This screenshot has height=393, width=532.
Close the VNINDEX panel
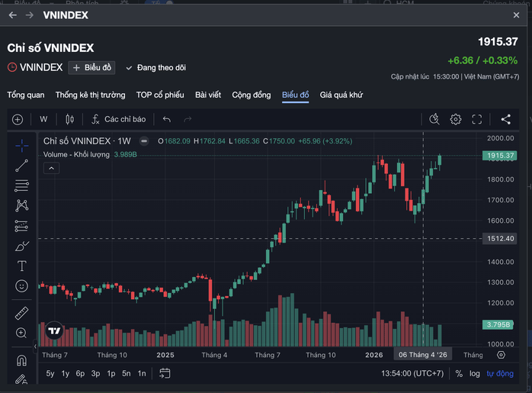point(516,15)
